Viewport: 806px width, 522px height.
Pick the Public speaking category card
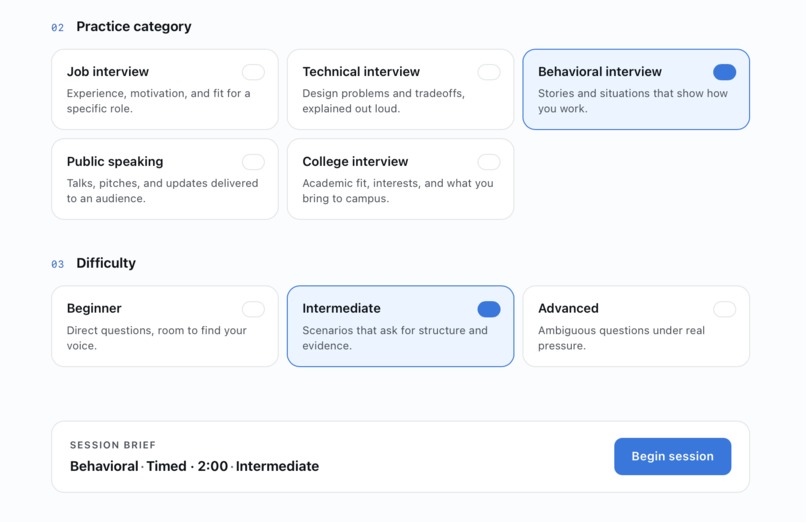click(164, 179)
